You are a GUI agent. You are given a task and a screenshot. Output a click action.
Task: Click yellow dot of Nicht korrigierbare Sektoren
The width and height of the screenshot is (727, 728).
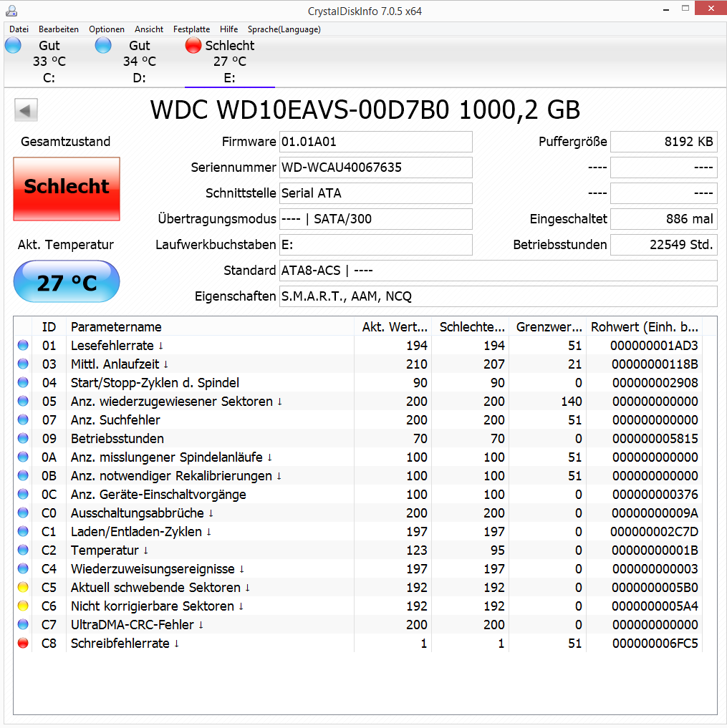[x=23, y=606]
